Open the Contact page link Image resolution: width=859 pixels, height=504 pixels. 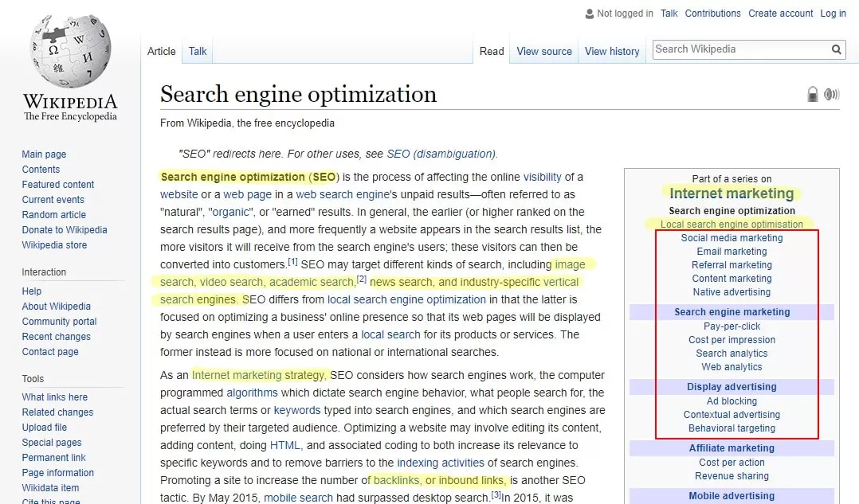pos(50,352)
